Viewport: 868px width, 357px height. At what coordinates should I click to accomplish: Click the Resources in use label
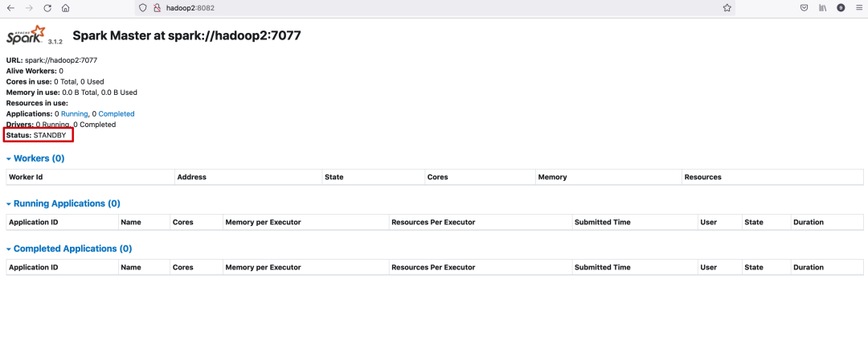click(37, 103)
